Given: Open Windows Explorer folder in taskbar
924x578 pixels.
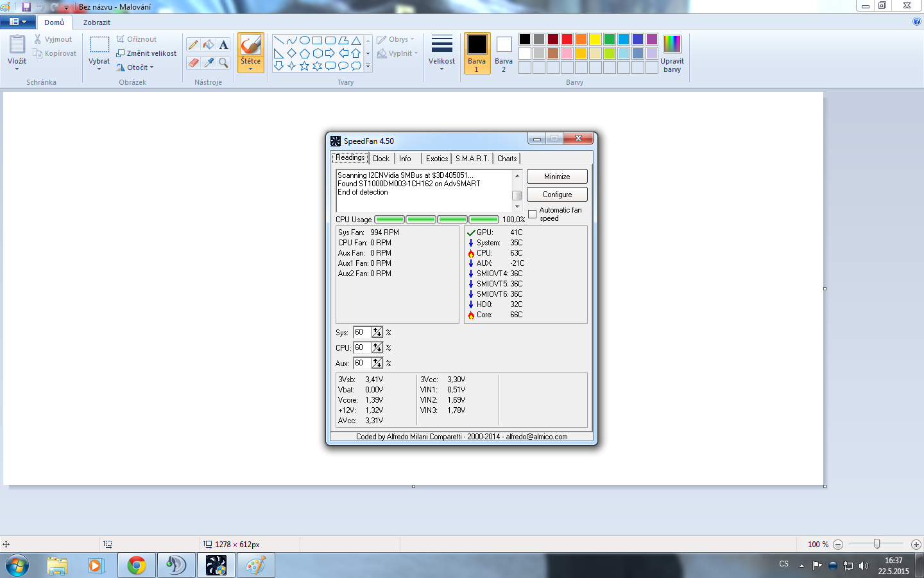Looking at the screenshot, I should click(57, 566).
